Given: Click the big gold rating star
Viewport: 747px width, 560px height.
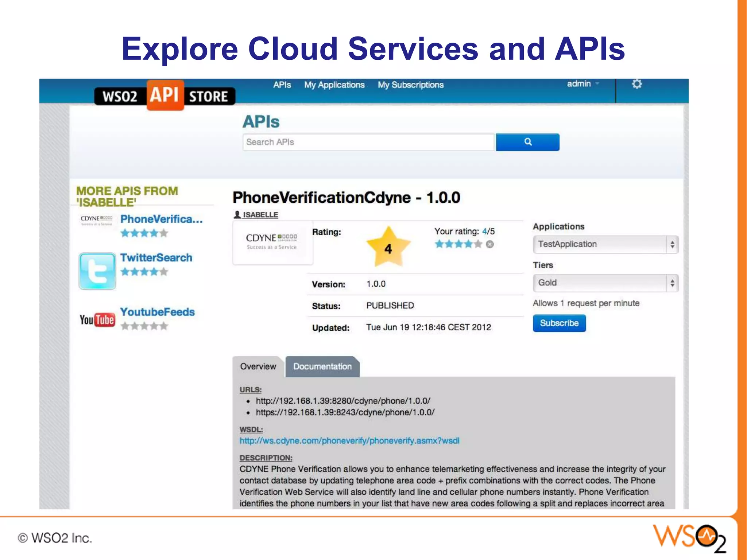Looking at the screenshot, I should coord(388,247).
